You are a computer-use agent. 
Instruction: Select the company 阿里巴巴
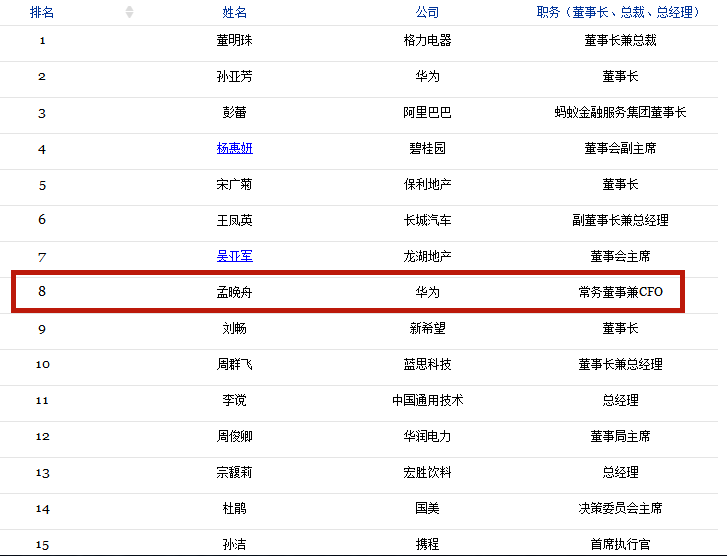[x=427, y=112]
